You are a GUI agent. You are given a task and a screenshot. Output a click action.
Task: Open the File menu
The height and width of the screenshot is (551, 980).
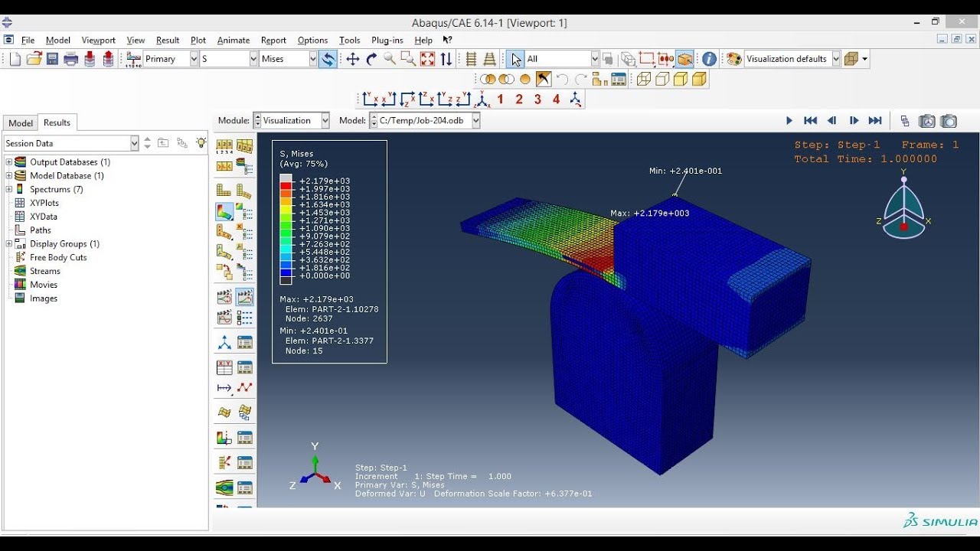tap(28, 41)
